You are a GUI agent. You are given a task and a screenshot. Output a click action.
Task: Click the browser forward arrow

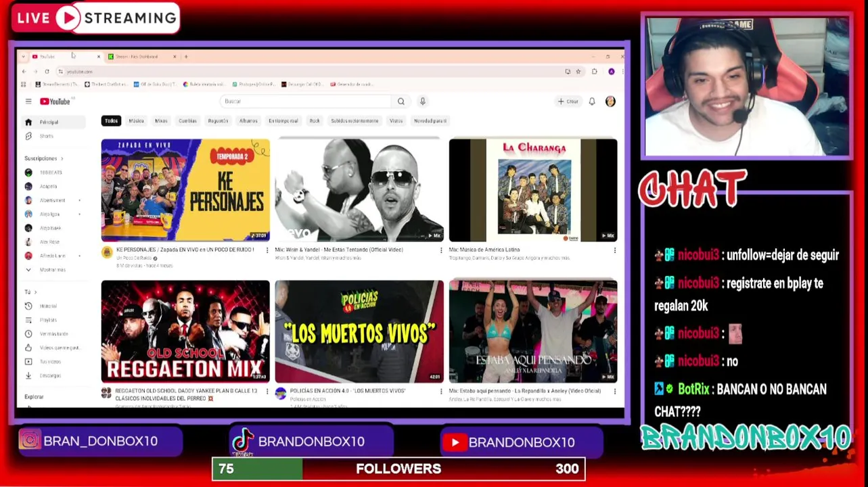click(35, 72)
